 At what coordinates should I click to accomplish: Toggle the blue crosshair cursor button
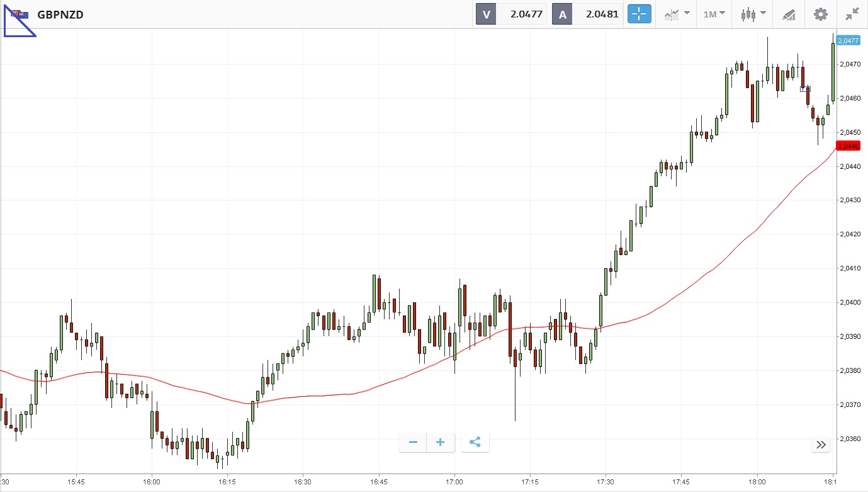pyautogui.click(x=639, y=14)
